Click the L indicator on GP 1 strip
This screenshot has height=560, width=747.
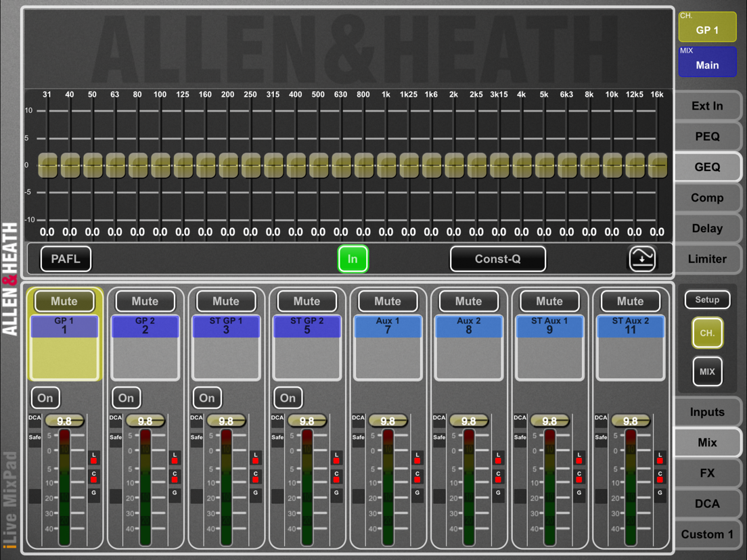(x=94, y=458)
